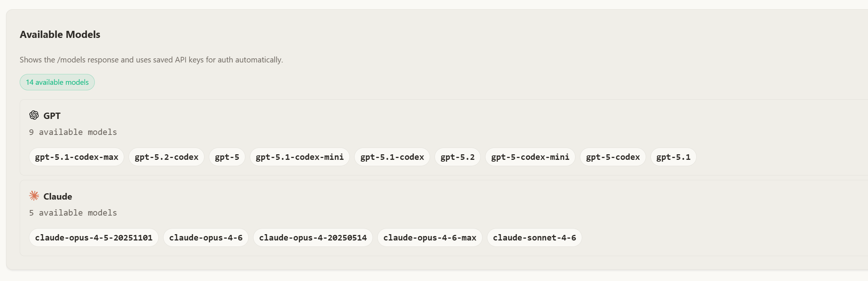Click the gpt-5-codex-mini model pill
The width and height of the screenshot is (868, 281).
530,157
